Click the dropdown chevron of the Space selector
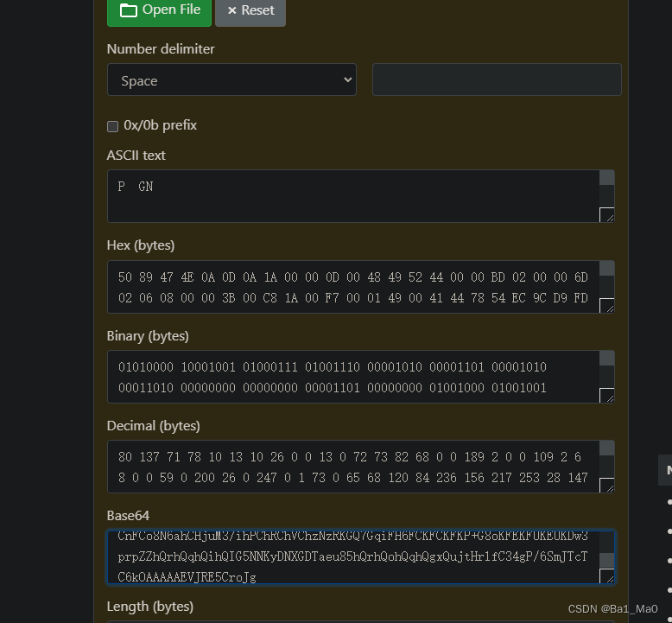 click(347, 79)
